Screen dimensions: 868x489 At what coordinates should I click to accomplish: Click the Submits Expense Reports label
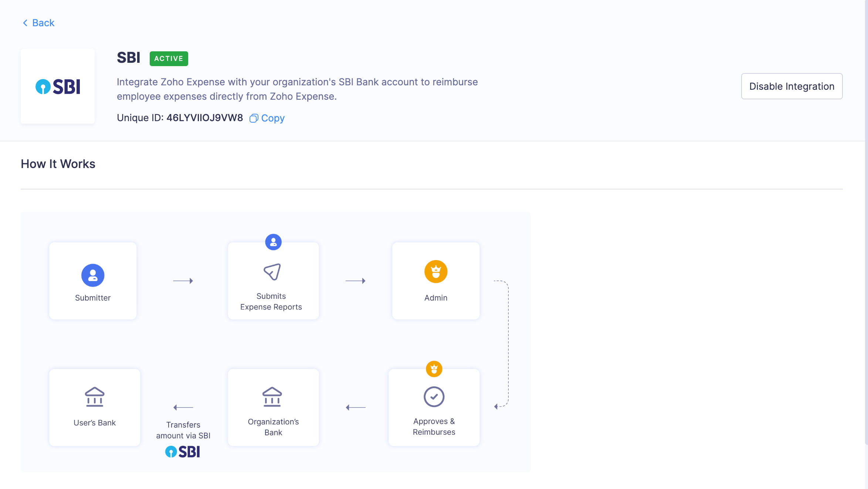(271, 301)
